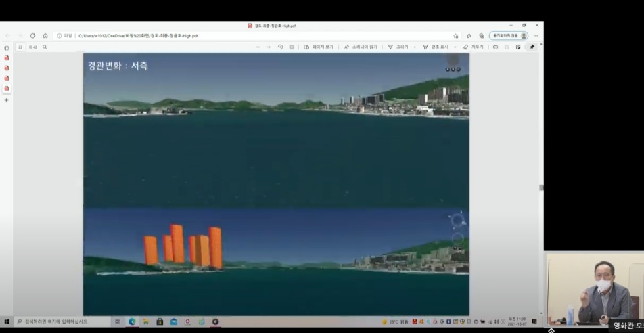Image resolution: width=644 pixels, height=333 pixels.
Task: Reload the page with refresh icon
Action: point(32,36)
